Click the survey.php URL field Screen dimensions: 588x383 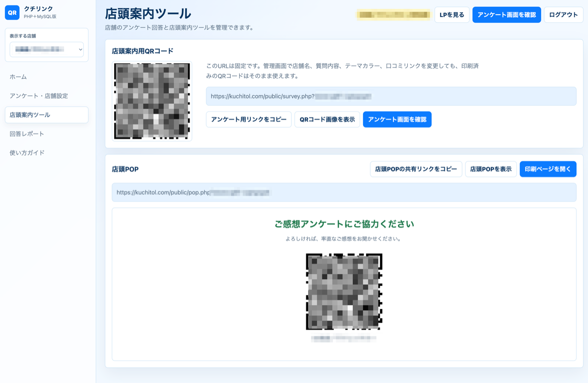tap(391, 96)
